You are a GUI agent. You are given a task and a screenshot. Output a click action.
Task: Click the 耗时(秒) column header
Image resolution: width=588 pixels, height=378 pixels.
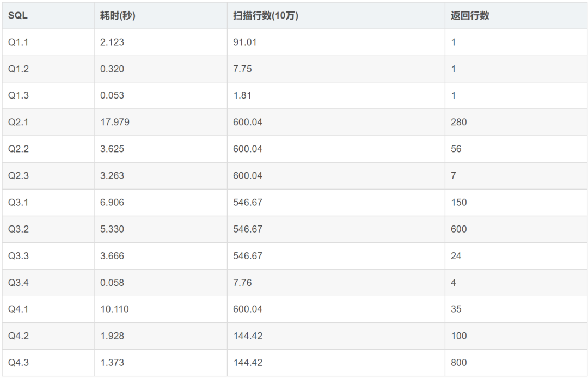click(118, 16)
